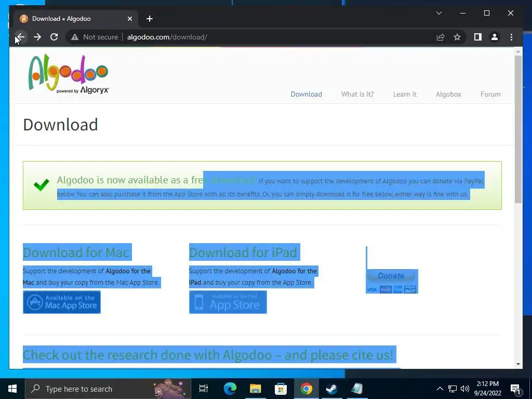Viewport: 532px width, 399px height.
Task: Open the Not secure site info warning
Action: pos(95,37)
